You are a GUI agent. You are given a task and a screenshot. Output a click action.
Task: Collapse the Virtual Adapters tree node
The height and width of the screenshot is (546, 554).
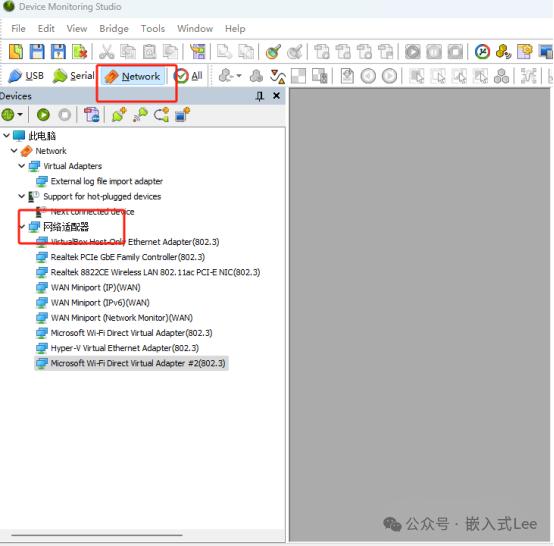tap(22, 166)
